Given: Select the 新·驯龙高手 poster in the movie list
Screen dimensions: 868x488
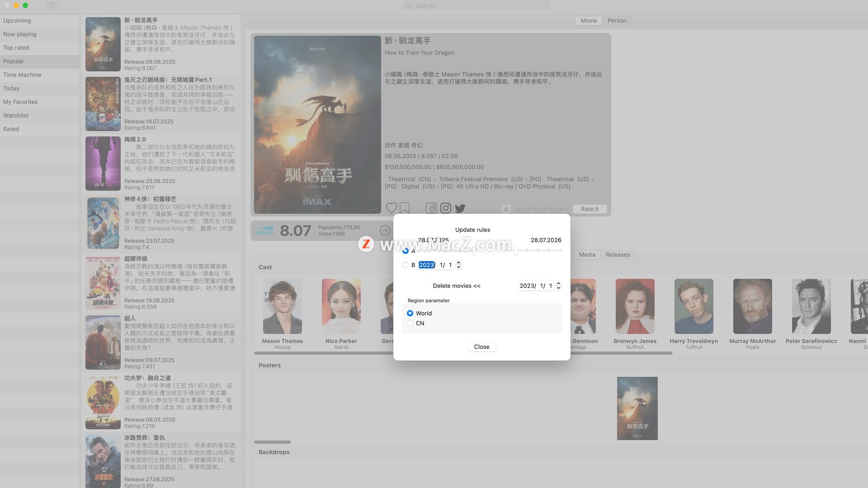Looking at the screenshot, I should click(103, 44).
